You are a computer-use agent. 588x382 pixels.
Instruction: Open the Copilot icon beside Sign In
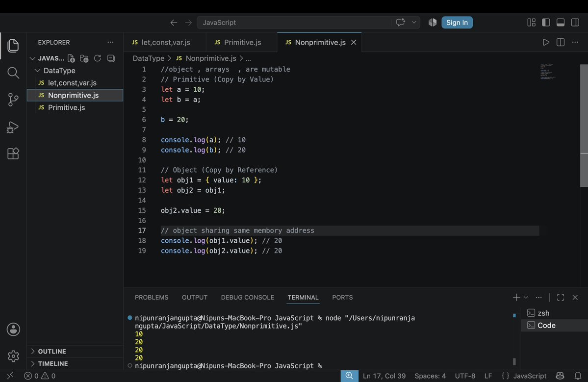[433, 23]
